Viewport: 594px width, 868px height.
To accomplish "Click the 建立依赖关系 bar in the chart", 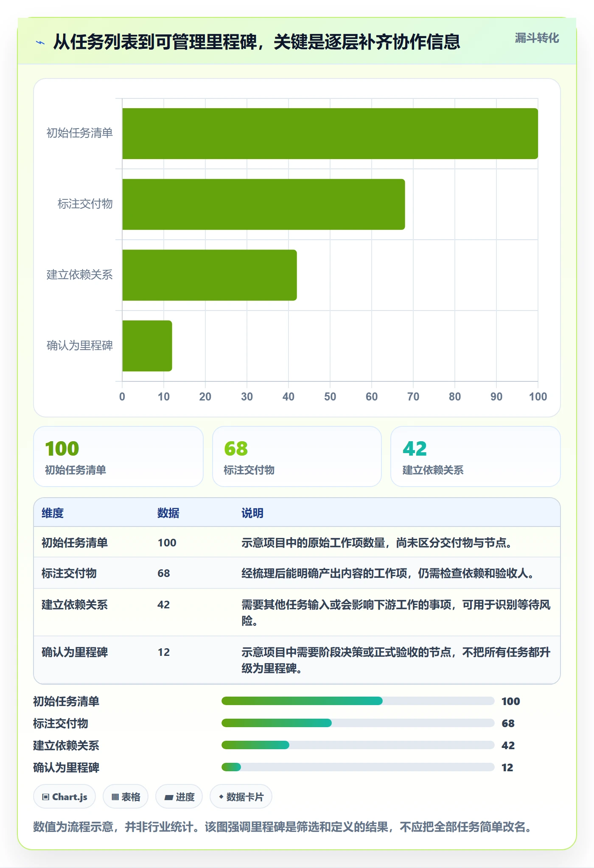I will 210,275.
